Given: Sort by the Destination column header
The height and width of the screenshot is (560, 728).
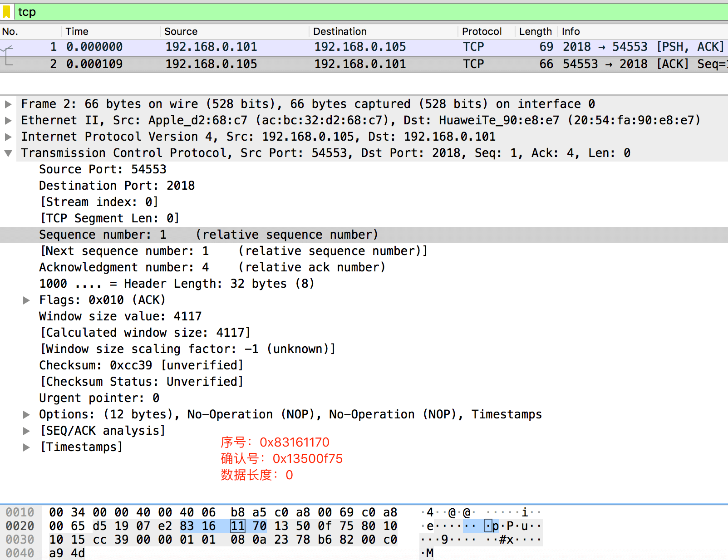Looking at the screenshot, I should [339, 31].
